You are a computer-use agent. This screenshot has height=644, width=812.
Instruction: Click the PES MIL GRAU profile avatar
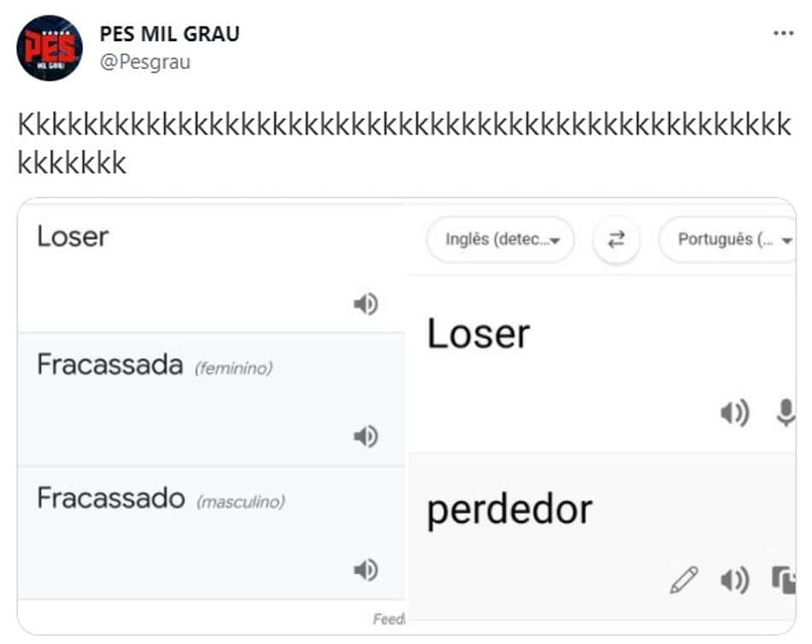point(50,48)
